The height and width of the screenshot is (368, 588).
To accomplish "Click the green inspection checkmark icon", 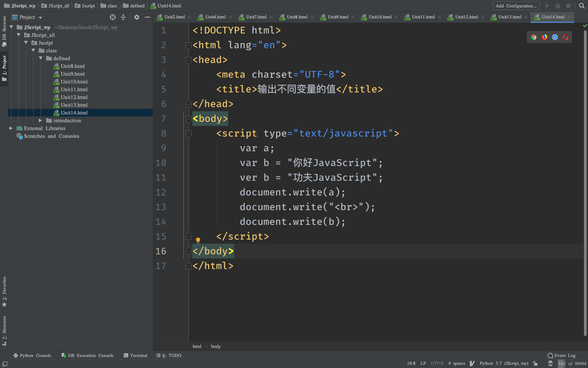I will pos(585,26).
